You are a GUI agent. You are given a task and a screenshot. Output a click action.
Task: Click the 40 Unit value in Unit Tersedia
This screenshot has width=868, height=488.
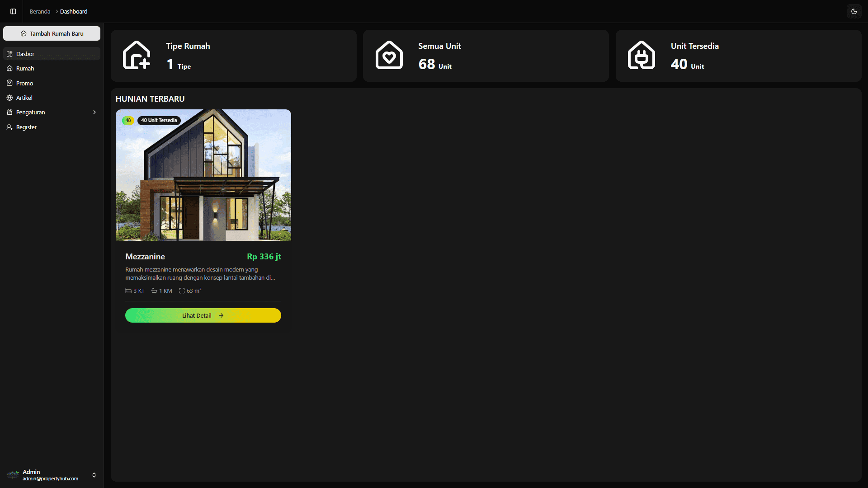point(687,64)
